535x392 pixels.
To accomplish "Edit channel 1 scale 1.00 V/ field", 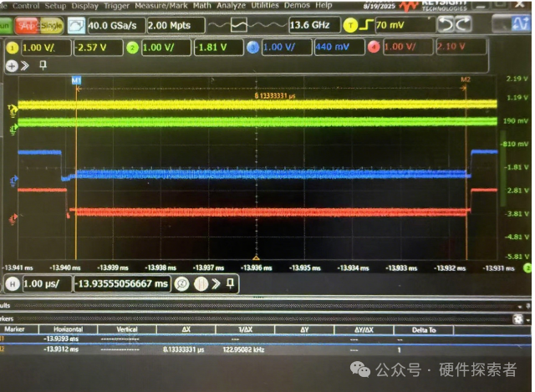I will click(47, 48).
